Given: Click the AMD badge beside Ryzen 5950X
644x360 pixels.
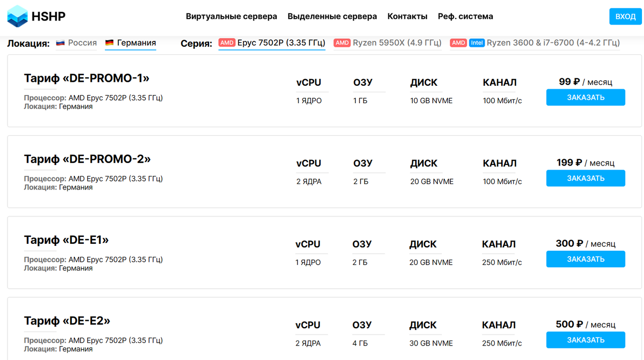Looking at the screenshot, I should 342,43.
